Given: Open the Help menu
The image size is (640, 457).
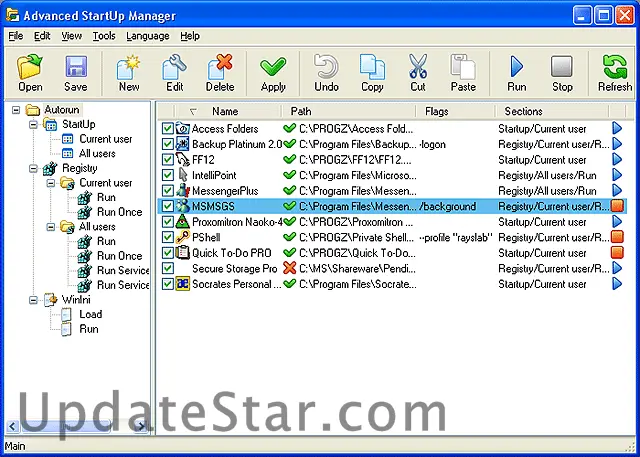Looking at the screenshot, I should [x=190, y=36].
